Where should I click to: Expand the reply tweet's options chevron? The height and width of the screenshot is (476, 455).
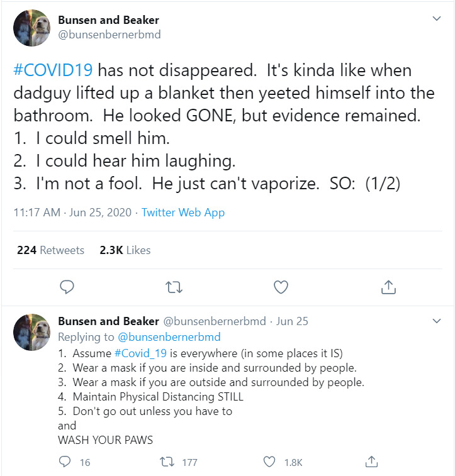click(437, 321)
